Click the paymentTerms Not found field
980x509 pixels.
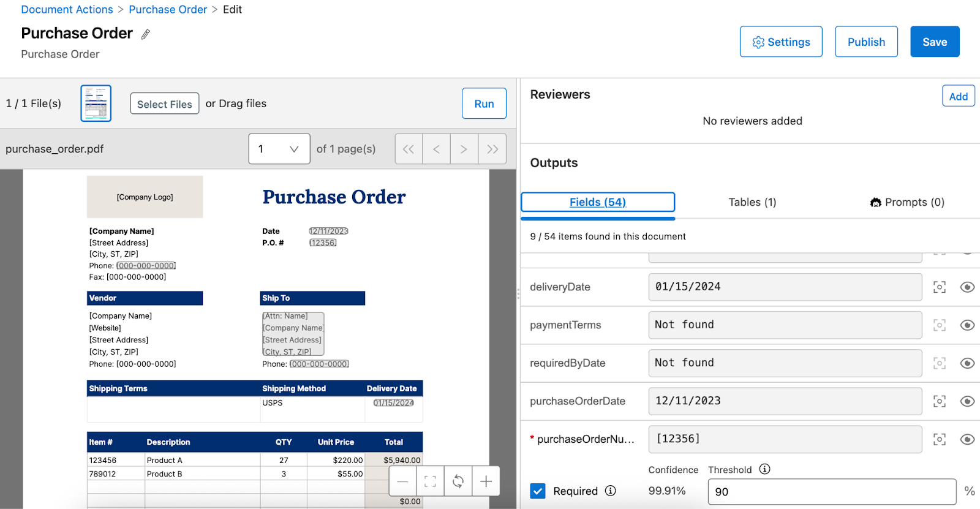pyautogui.click(x=785, y=325)
